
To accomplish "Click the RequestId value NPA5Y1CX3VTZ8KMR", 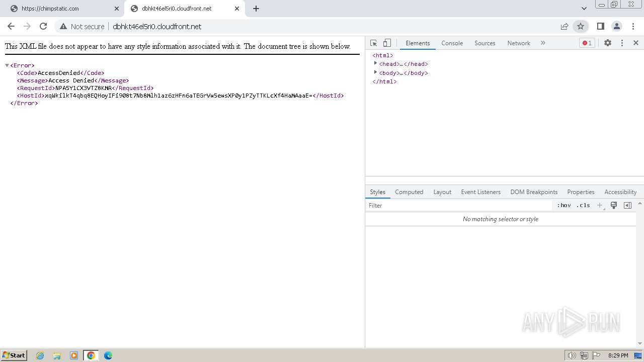I will pyautogui.click(x=84, y=88).
